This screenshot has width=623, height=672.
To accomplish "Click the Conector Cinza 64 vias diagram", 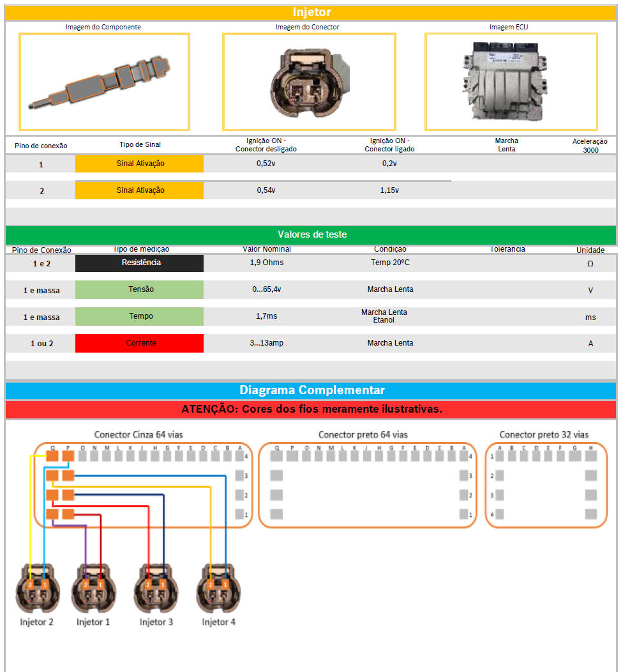I will tap(143, 485).
